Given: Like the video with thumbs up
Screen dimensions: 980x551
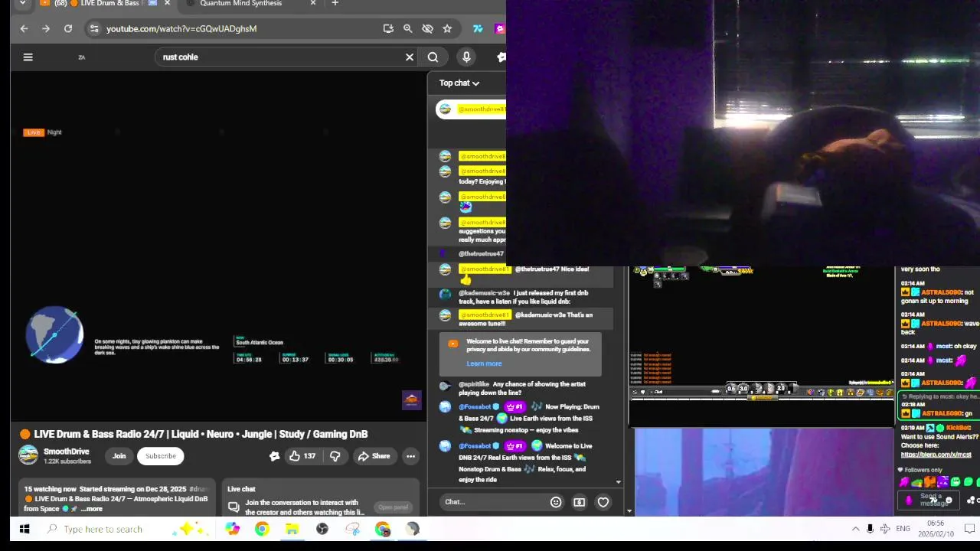Looking at the screenshot, I should tap(302, 456).
